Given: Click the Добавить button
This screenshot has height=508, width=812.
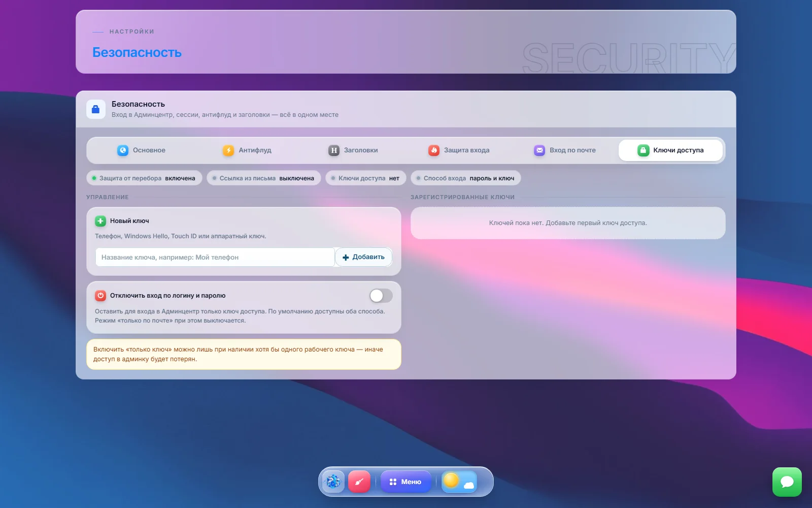Looking at the screenshot, I should pyautogui.click(x=363, y=257).
